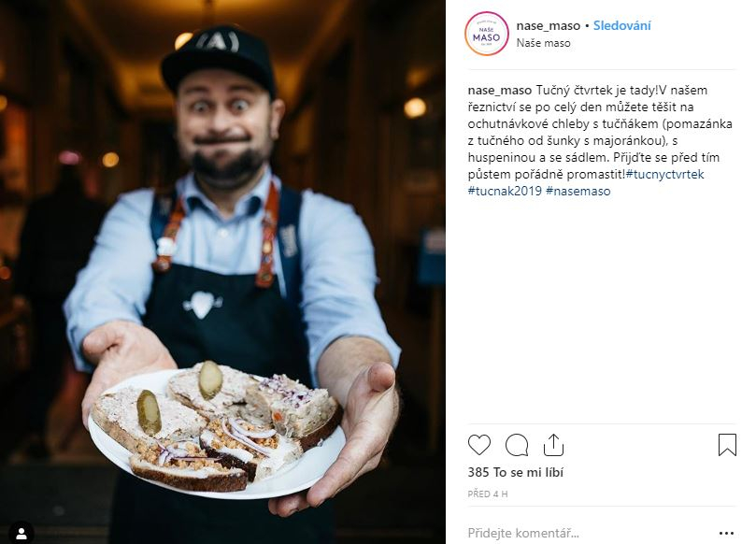Open the #nasemaso hashtag
The width and height of the screenshot is (756, 544).
point(578,191)
